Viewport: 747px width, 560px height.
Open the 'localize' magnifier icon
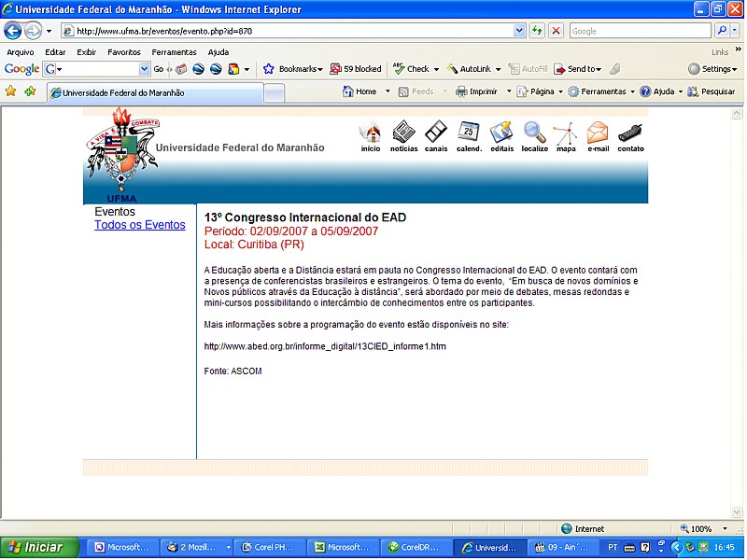[535, 133]
